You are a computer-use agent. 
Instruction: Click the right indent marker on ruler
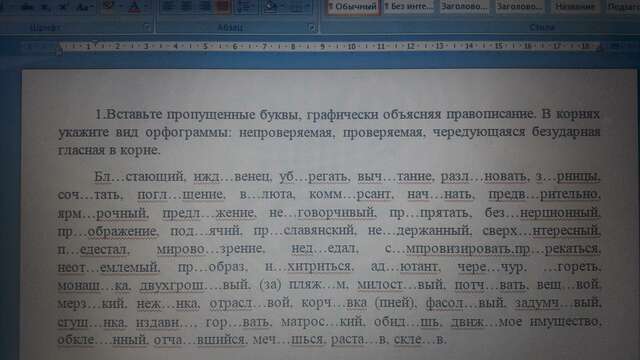tap(600, 48)
